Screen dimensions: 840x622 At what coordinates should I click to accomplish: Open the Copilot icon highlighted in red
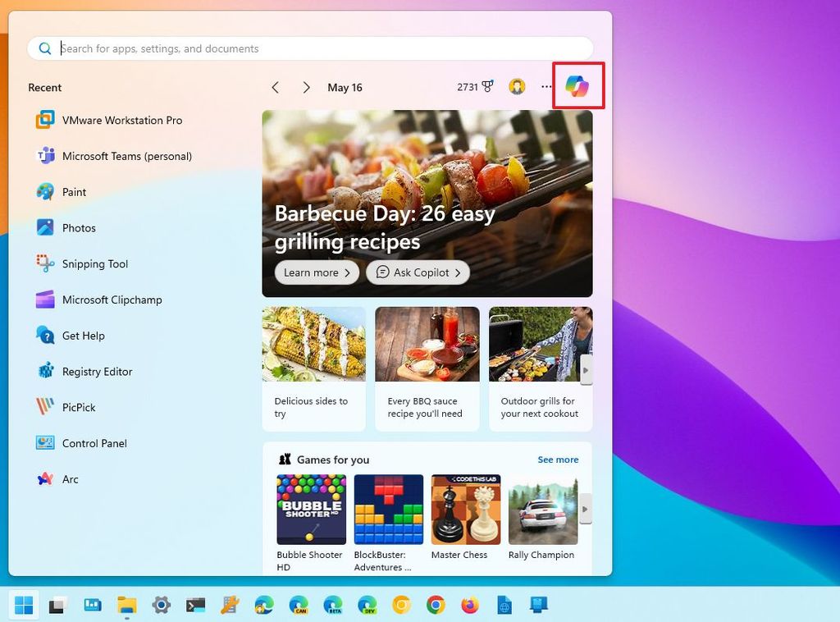(578, 85)
